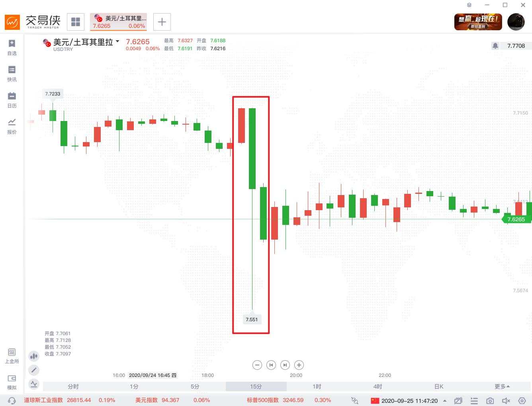Image resolution: width=532 pixels, height=406 pixels.
Task: Expand the 更多 timeframe dropdown
Action: [x=502, y=386]
